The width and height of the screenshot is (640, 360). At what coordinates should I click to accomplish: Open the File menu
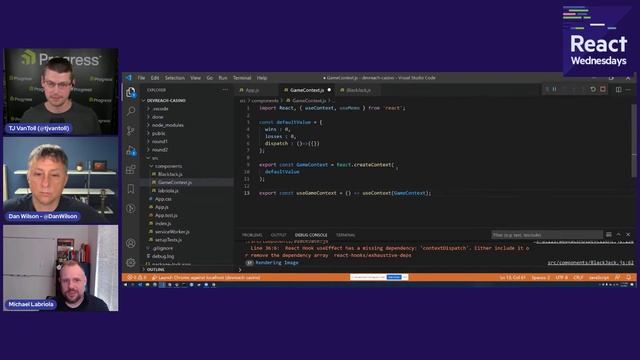click(141, 78)
